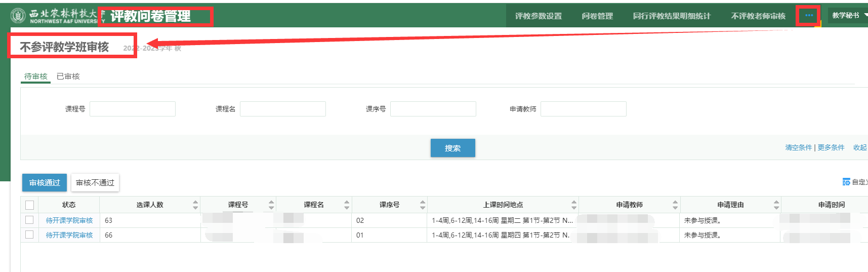Open the 问卷管理 menu
Screen dimensions: 868x272
pyautogui.click(x=597, y=16)
